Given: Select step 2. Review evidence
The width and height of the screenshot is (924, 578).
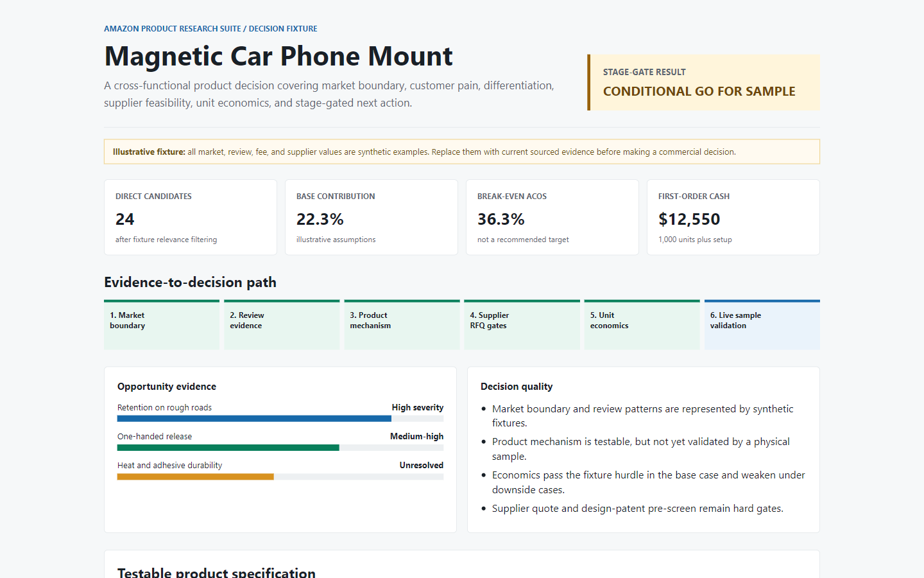Looking at the screenshot, I should click(282, 324).
